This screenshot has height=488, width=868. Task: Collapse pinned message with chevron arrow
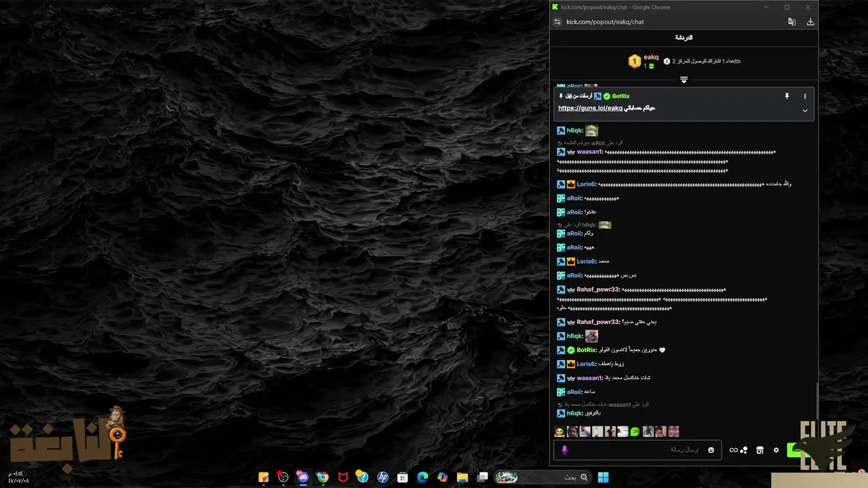pos(805,110)
